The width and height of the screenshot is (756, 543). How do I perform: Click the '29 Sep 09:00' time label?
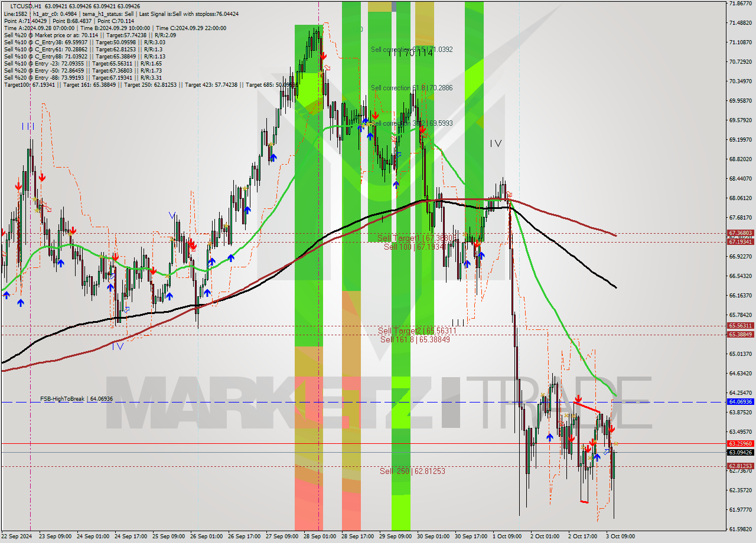click(x=395, y=537)
